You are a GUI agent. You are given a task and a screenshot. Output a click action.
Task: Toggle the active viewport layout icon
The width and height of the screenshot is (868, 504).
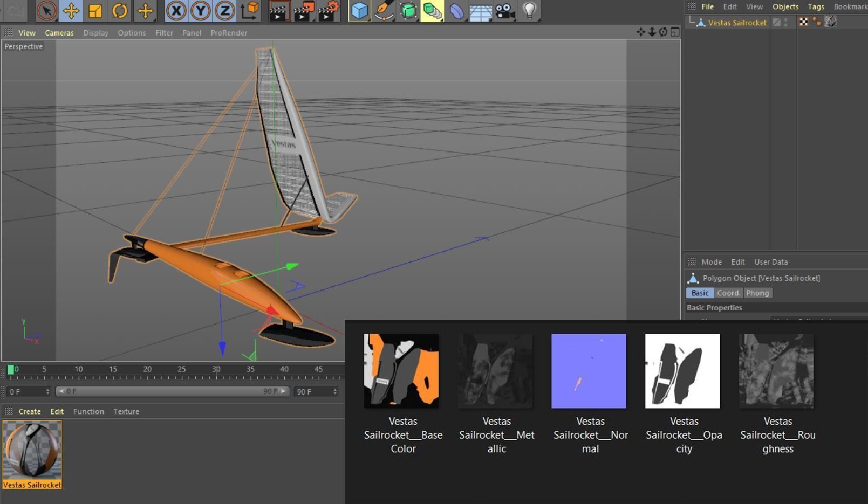click(674, 32)
